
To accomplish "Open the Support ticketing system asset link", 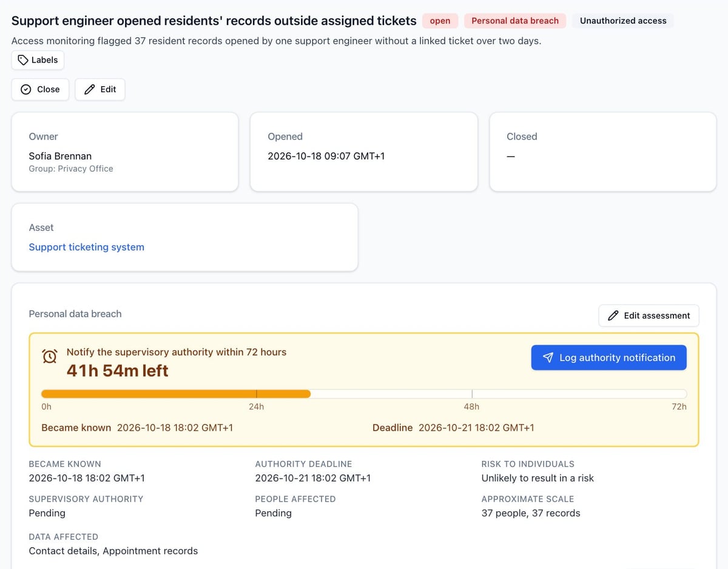I will [87, 247].
